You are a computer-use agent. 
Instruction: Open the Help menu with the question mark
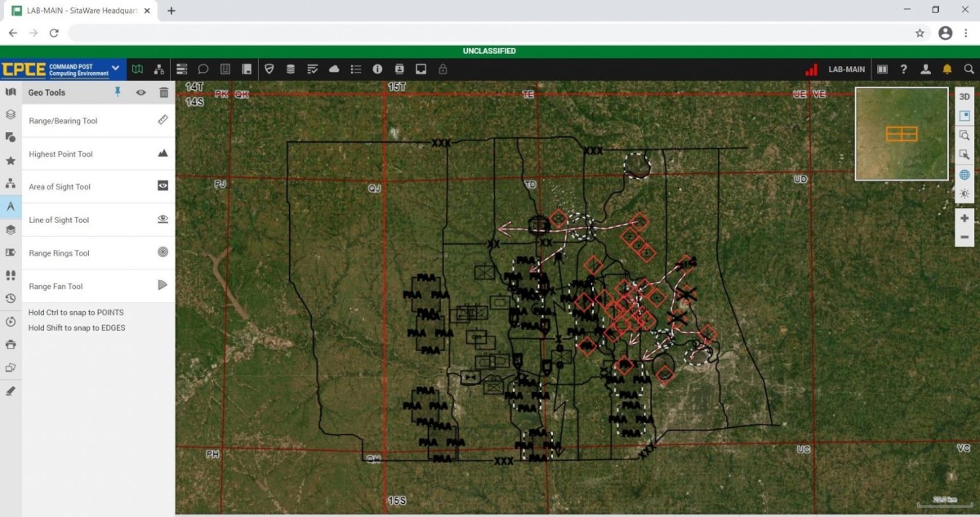[902, 69]
